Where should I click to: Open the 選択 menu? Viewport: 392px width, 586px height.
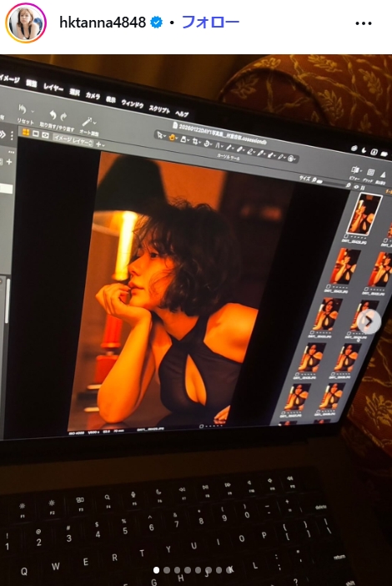(x=75, y=92)
